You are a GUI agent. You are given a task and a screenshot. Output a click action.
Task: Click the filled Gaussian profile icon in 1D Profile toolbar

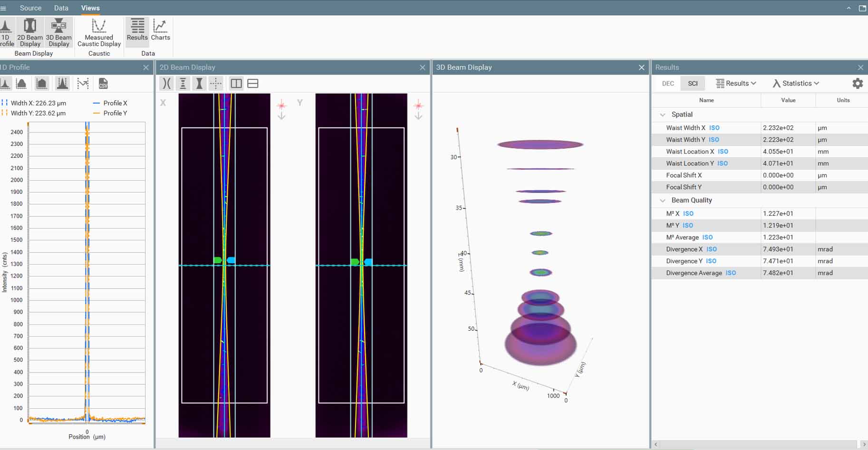click(21, 84)
